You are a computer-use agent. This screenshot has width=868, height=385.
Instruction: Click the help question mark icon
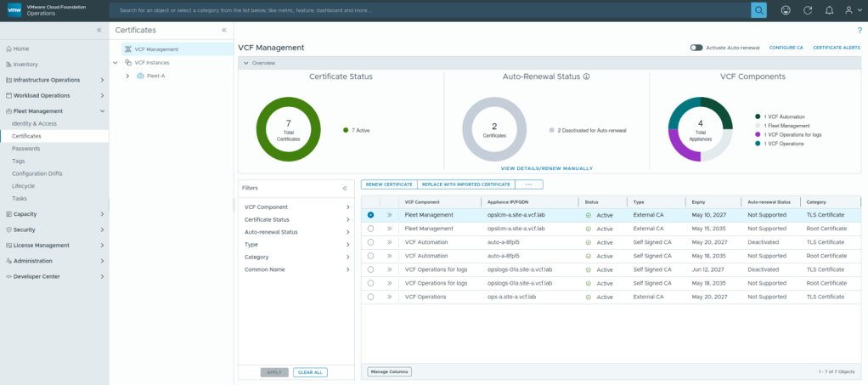[860, 30]
